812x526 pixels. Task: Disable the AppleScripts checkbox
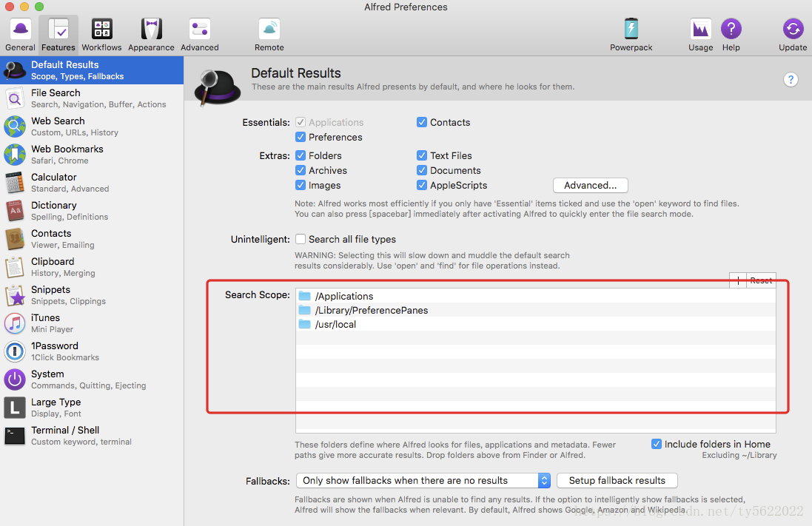point(422,185)
